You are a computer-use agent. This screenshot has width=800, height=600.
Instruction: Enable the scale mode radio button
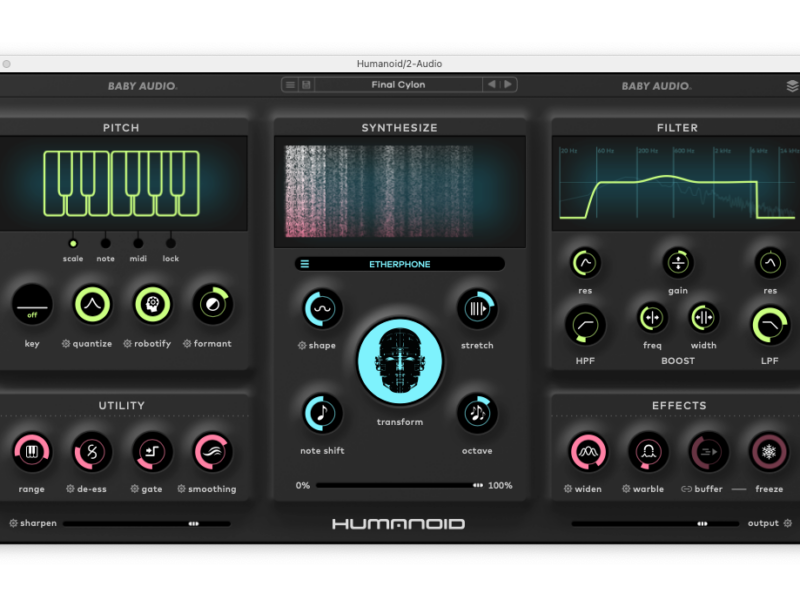(73, 242)
